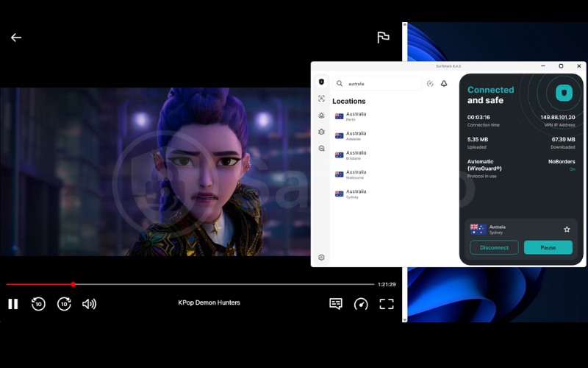Rewind 10 seconds in the player
588x368 pixels.
tap(38, 304)
